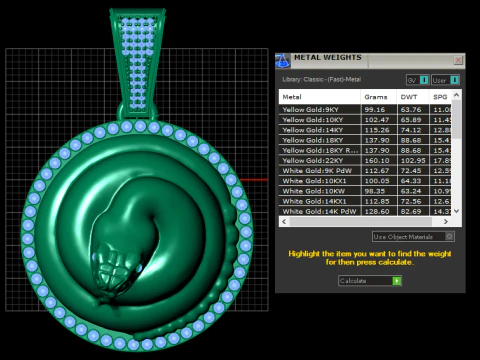Click the Library: Classic - (Fast)-Metal label
The width and height of the screenshot is (480, 360).
click(x=322, y=79)
